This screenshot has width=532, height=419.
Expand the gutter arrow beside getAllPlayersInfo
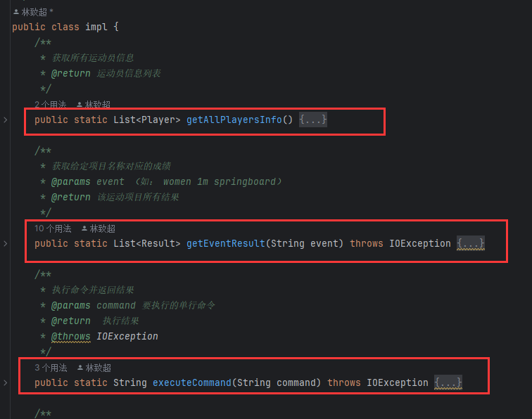(6, 120)
